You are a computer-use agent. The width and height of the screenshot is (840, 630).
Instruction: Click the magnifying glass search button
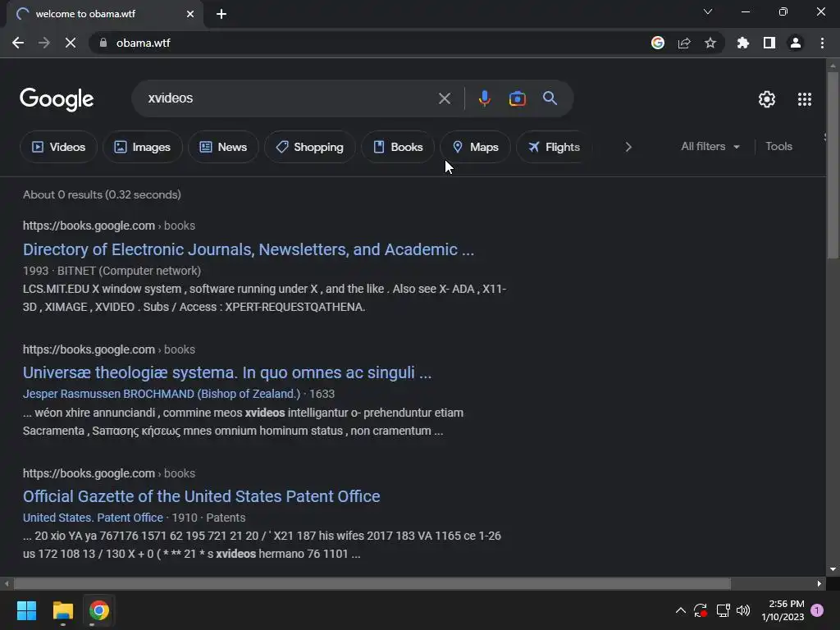[x=550, y=98]
